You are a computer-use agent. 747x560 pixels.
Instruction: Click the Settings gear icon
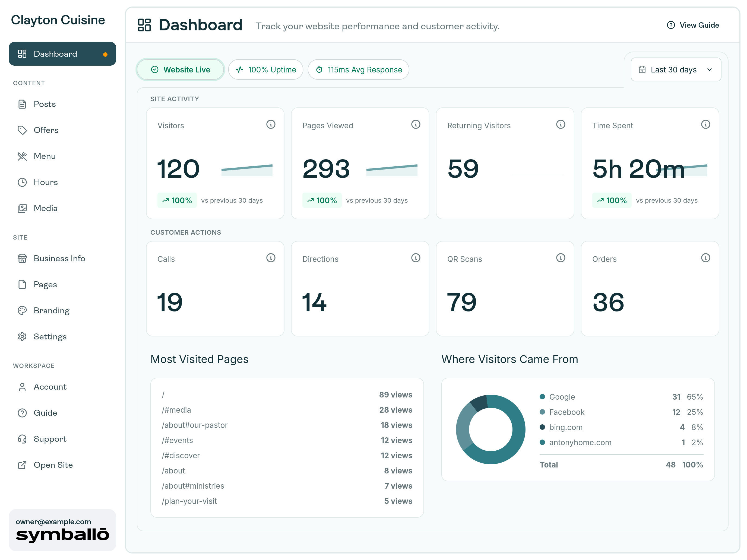point(22,336)
